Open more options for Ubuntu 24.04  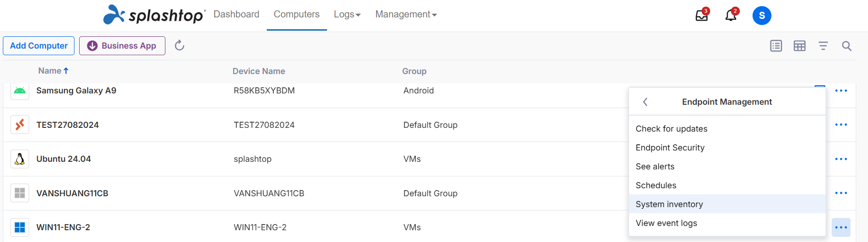point(841,159)
